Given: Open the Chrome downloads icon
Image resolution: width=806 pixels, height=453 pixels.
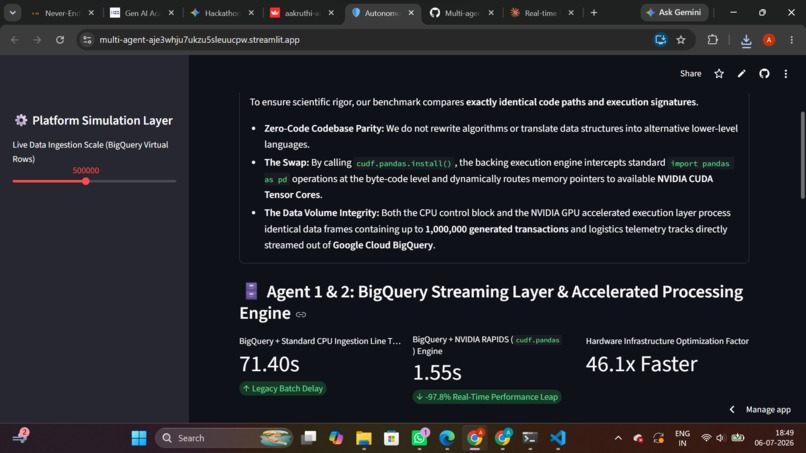Looking at the screenshot, I should tap(746, 40).
